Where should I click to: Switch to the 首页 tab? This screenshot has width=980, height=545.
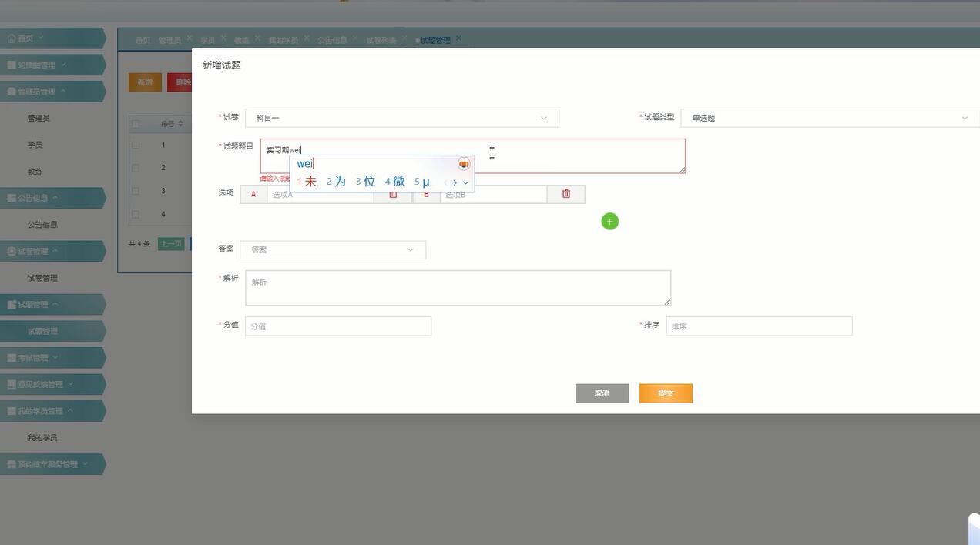[143, 40]
